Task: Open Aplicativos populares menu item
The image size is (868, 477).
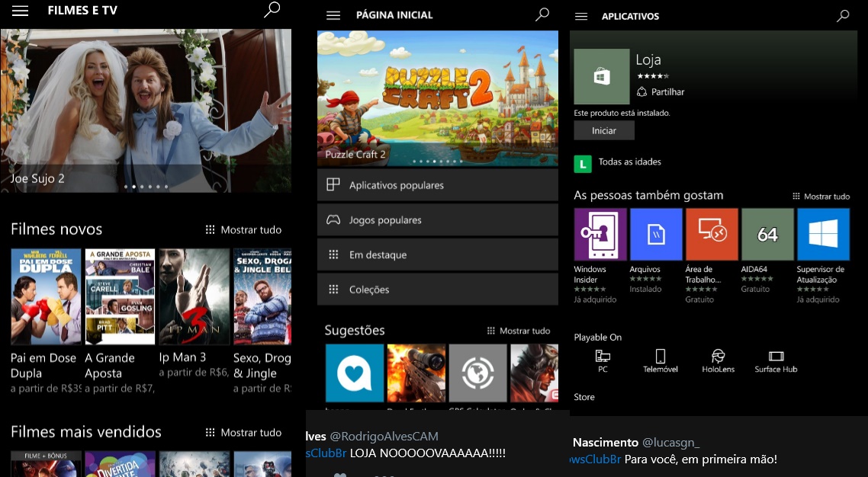Action: tap(438, 185)
